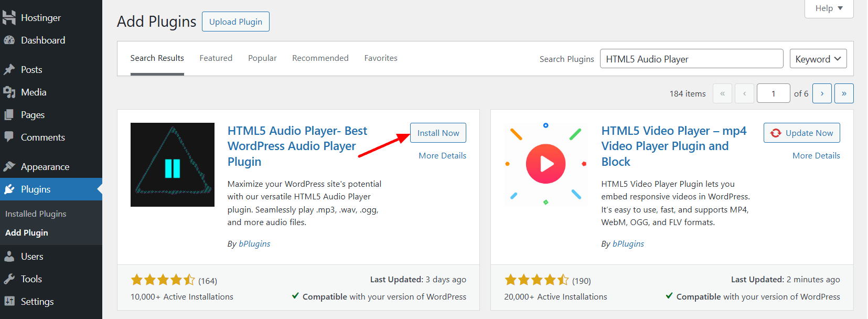Viewport: 868px width, 319px height.
Task: Click the 20,000+ Active Installations text
Action: [555, 297]
